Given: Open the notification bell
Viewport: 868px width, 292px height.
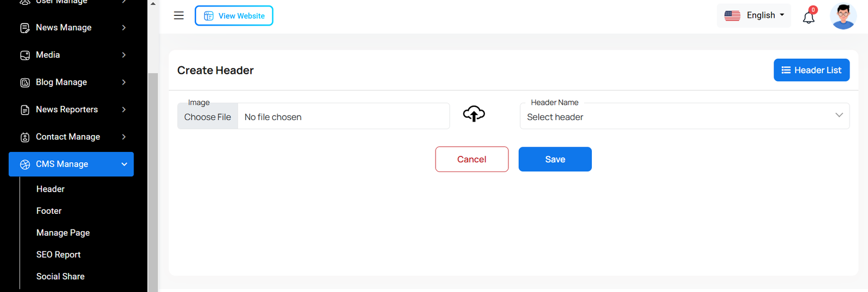Looking at the screenshot, I should (808, 17).
